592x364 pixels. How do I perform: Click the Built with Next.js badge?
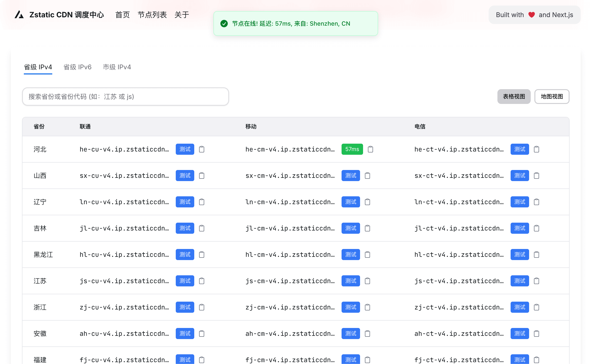(x=534, y=15)
